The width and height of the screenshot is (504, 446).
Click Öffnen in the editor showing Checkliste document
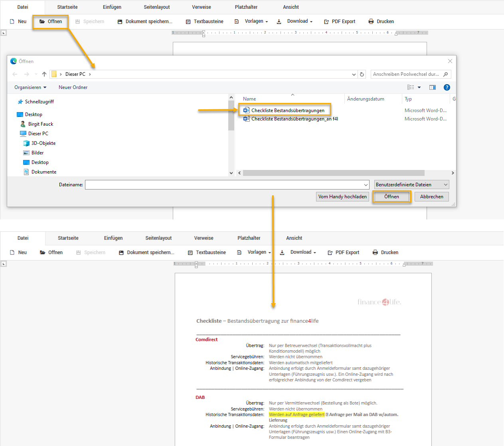click(x=51, y=253)
